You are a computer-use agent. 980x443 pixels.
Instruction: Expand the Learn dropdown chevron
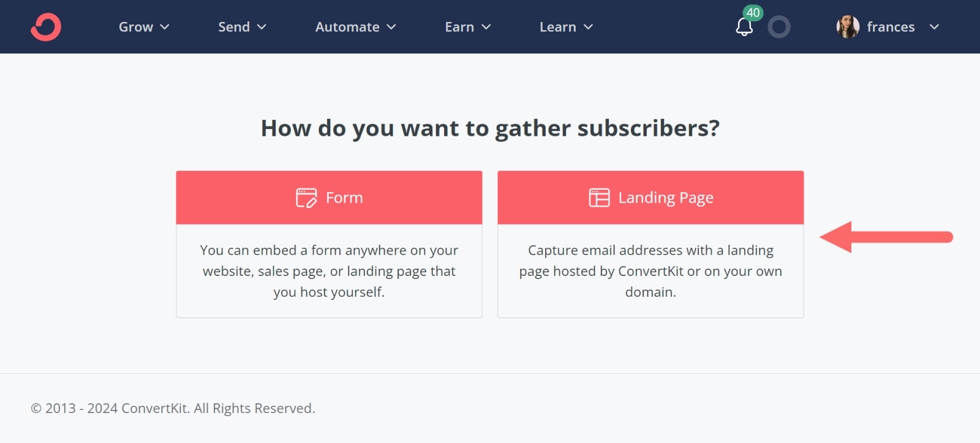(588, 27)
